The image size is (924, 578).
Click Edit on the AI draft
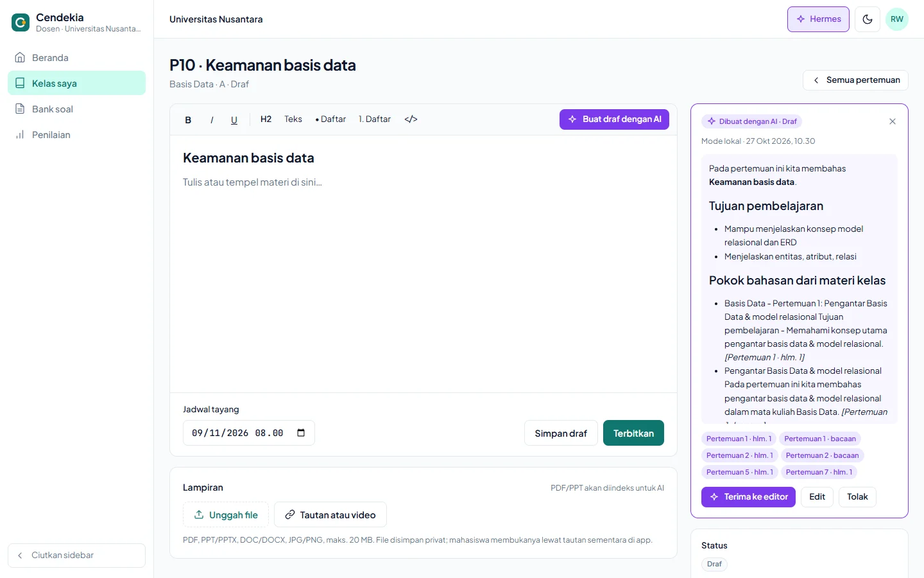click(x=817, y=497)
